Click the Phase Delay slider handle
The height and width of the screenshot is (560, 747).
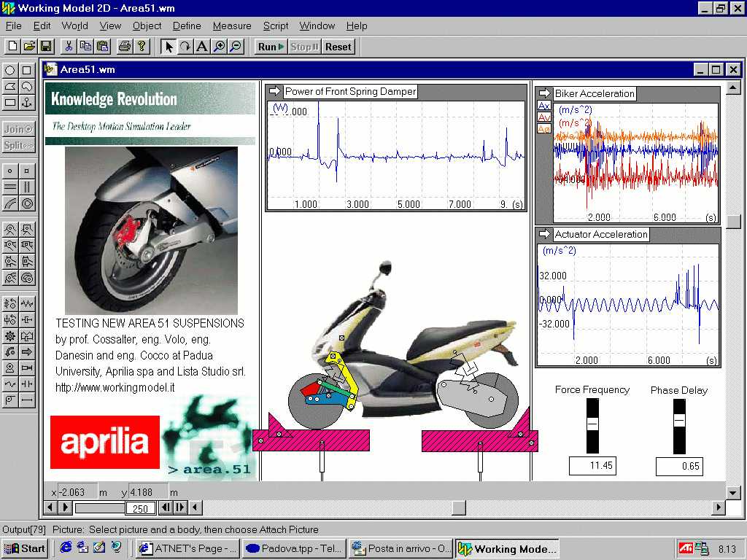click(679, 421)
